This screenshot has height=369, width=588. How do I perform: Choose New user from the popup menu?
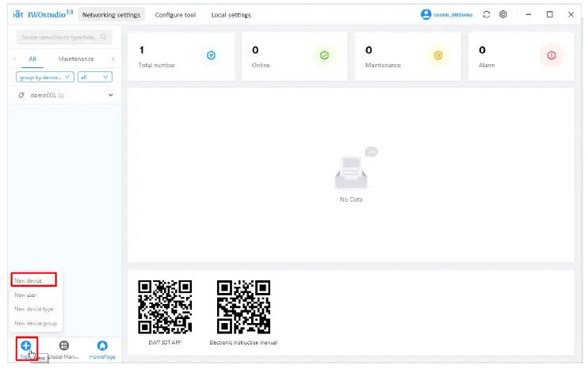pos(25,295)
